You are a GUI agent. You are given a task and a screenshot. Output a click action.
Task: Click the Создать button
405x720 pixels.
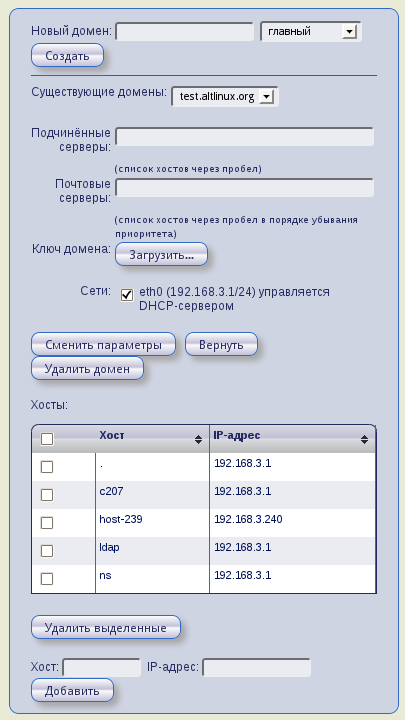(68, 56)
